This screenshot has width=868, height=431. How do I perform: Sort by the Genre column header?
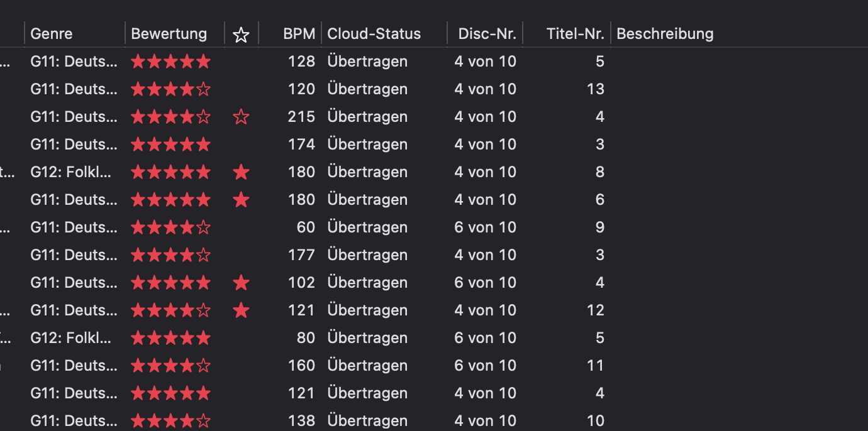52,34
